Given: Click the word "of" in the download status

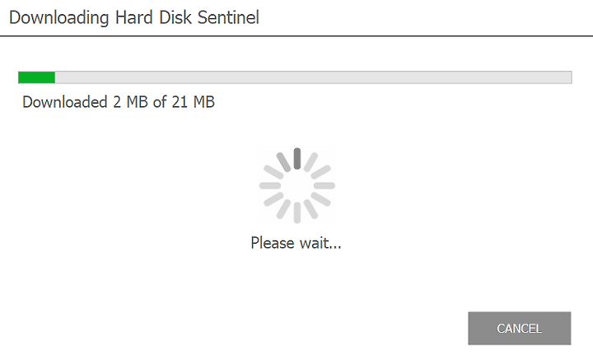Looking at the screenshot, I should tap(160, 102).
